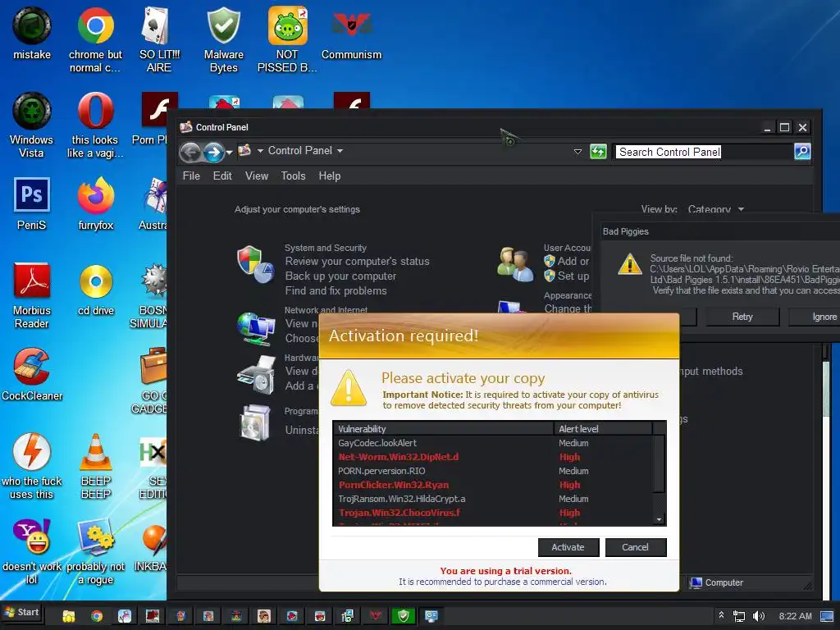The image size is (840, 630).
Task: Select the 'GayCodec.lookAlert' vulnerability row
Action: pyautogui.click(x=493, y=443)
